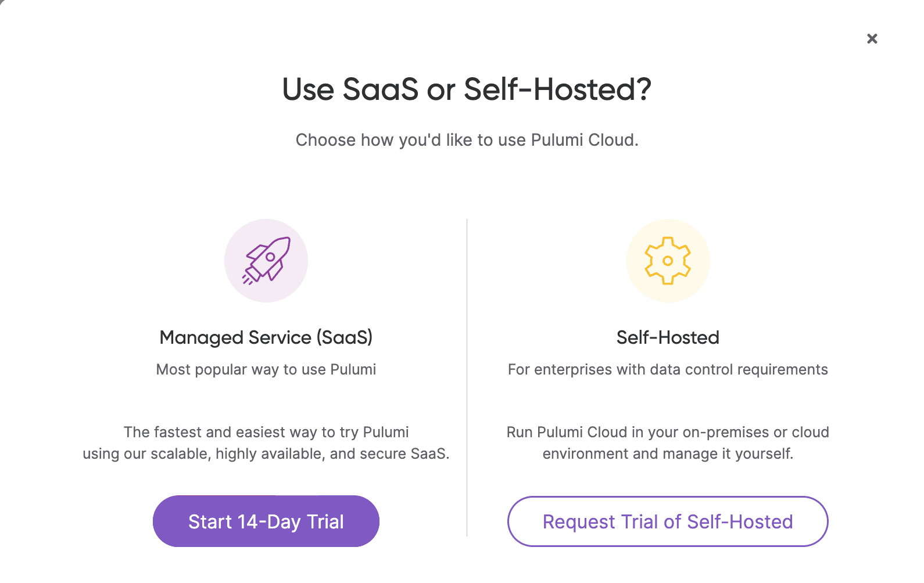Request Trial of Self-Hosted
This screenshot has height=583, width=924.
(668, 521)
